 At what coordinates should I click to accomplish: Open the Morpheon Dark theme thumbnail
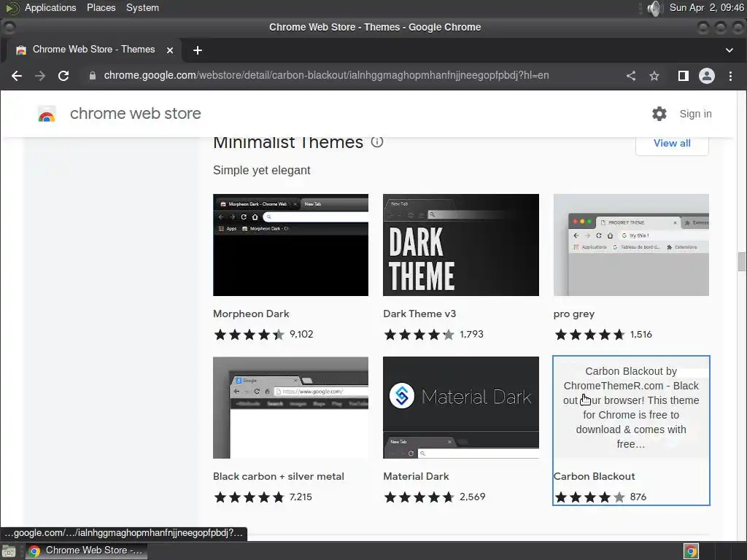(290, 245)
